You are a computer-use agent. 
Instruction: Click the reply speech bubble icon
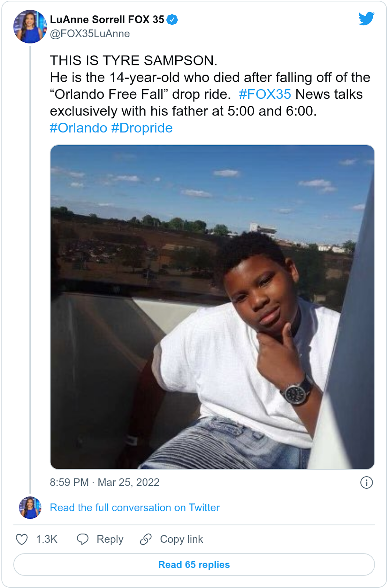click(x=83, y=539)
